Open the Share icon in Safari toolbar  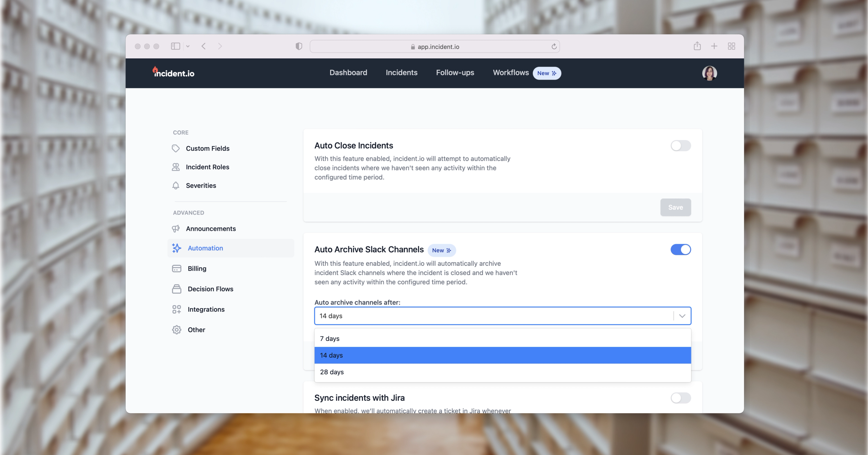(x=697, y=46)
